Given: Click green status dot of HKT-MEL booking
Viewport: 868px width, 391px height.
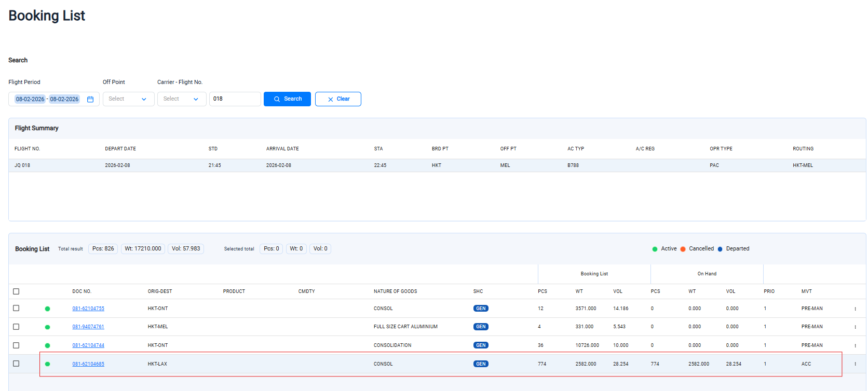Looking at the screenshot, I should point(47,327).
